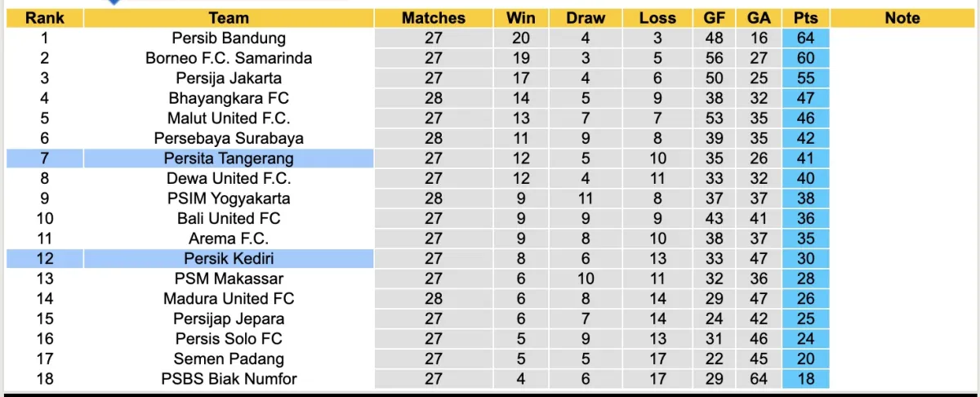Select the highlighted Persita Tangerang row
Image resolution: width=980 pixels, height=397 pixels.
click(x=229, y=158)
